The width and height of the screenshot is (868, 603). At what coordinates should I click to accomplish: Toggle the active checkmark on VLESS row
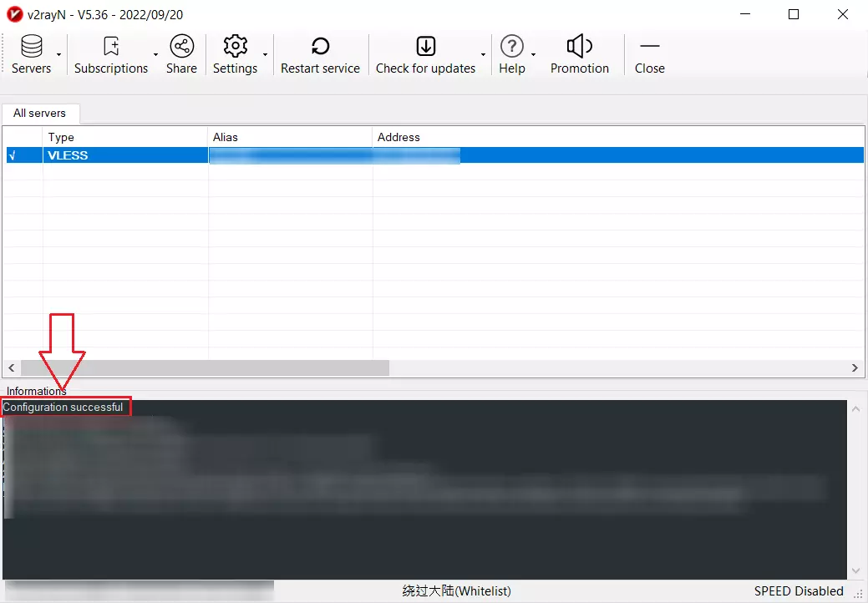(12, 155)
